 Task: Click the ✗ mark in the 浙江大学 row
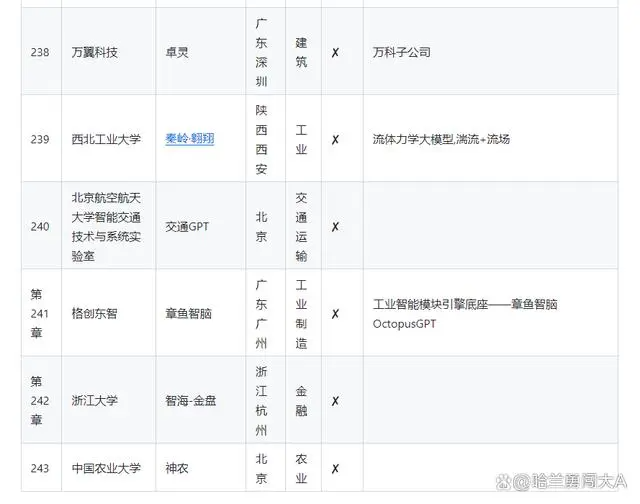pos(335,400)
